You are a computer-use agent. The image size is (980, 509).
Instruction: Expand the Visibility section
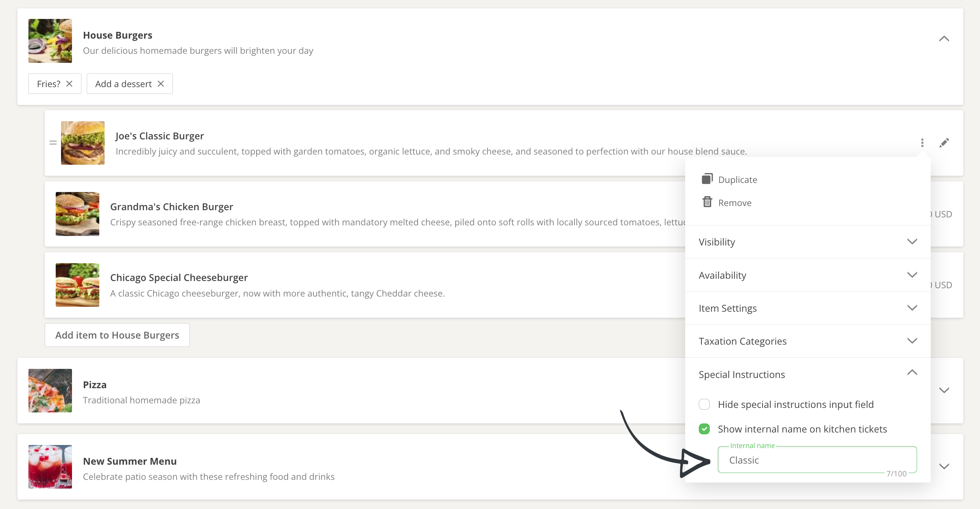pyautogui.click(x=912, y=242)
